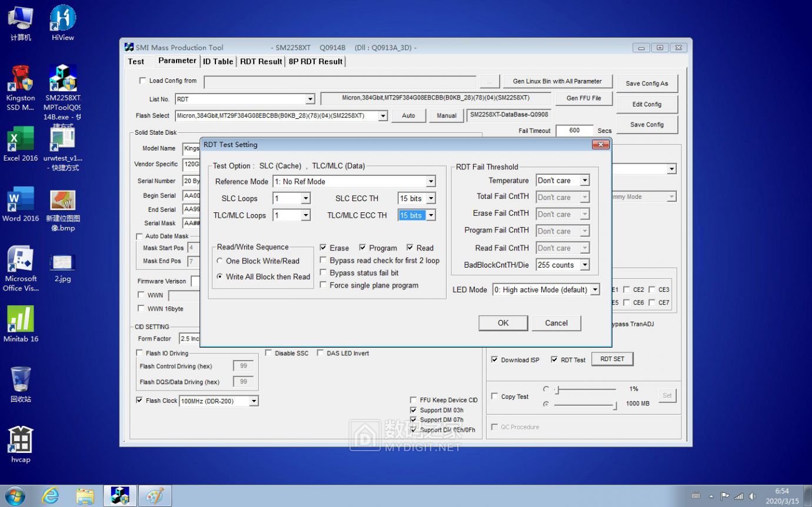Image resolution: width=812 pixels, height=507 pixels.
Task: Click the Fail Timeout input field
Action: 574,131
